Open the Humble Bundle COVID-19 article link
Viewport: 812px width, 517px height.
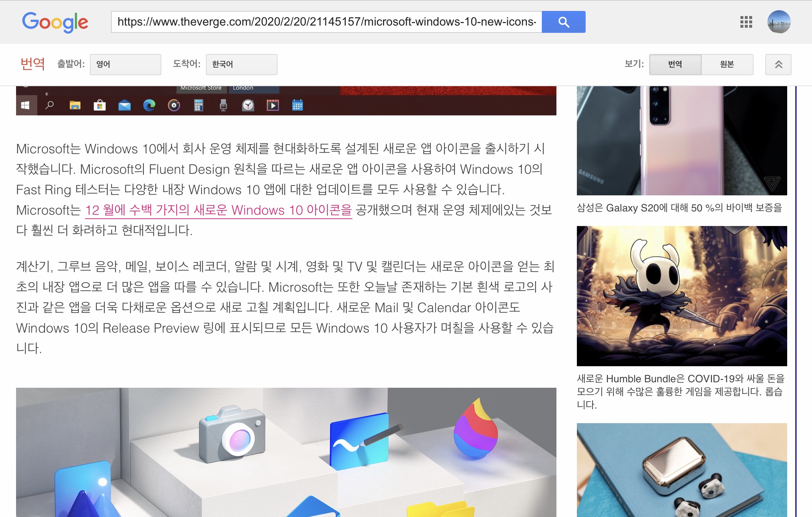(681, 391)
